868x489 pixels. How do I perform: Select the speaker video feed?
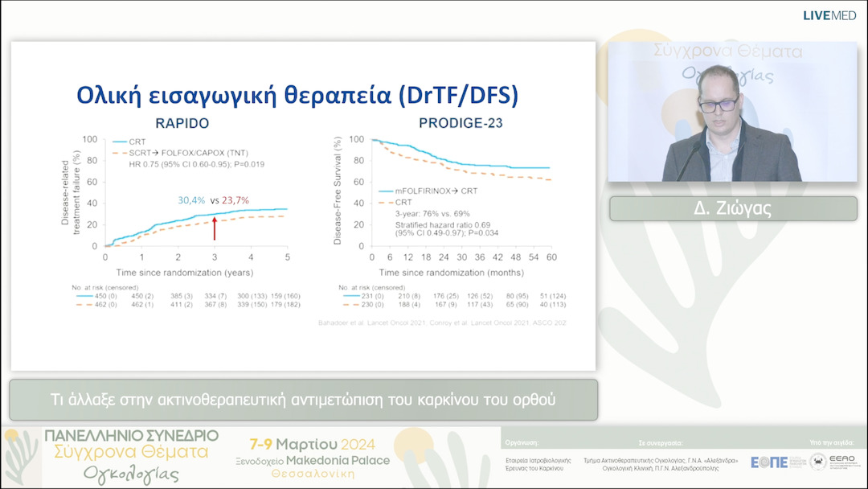[732, 112]
